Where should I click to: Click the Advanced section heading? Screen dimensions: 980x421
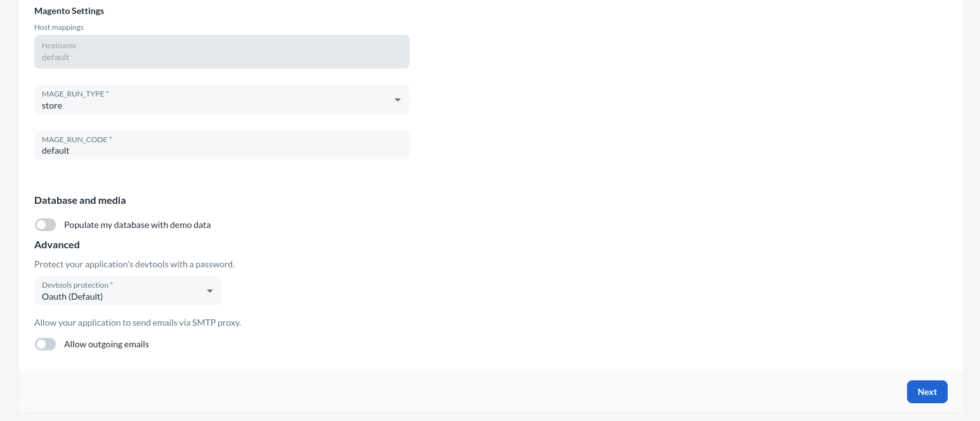(x=57, y=244)
